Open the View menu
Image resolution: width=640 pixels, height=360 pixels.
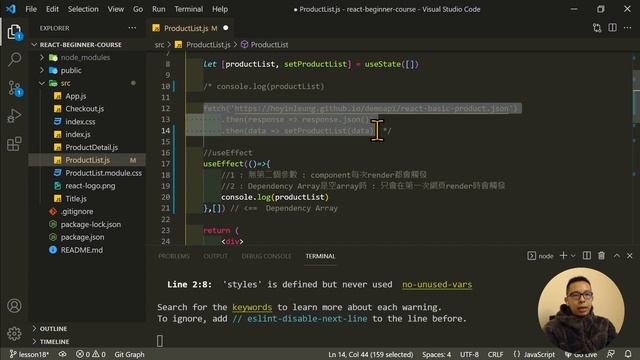pyautogui.click(x=116, y=9)
